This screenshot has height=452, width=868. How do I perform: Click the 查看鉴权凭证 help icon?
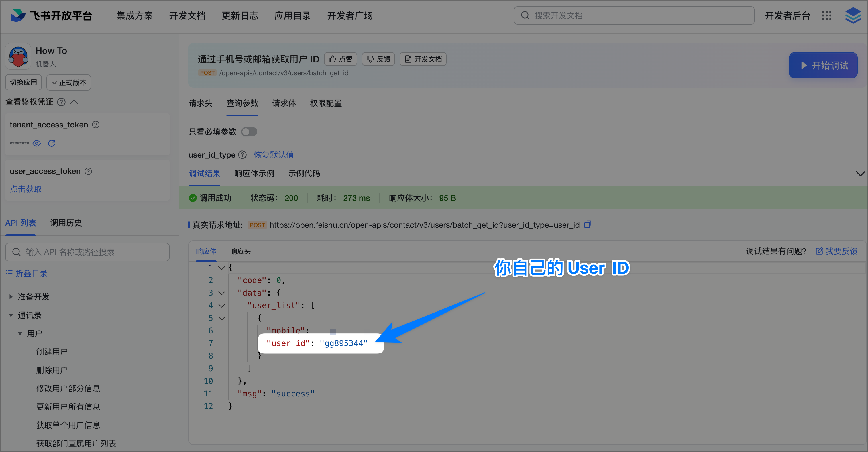61,102
